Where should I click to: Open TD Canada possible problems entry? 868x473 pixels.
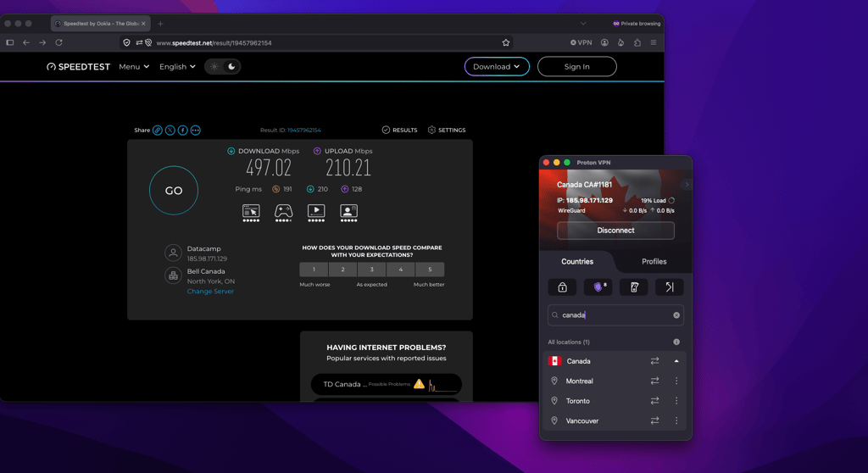coord(387,384)
